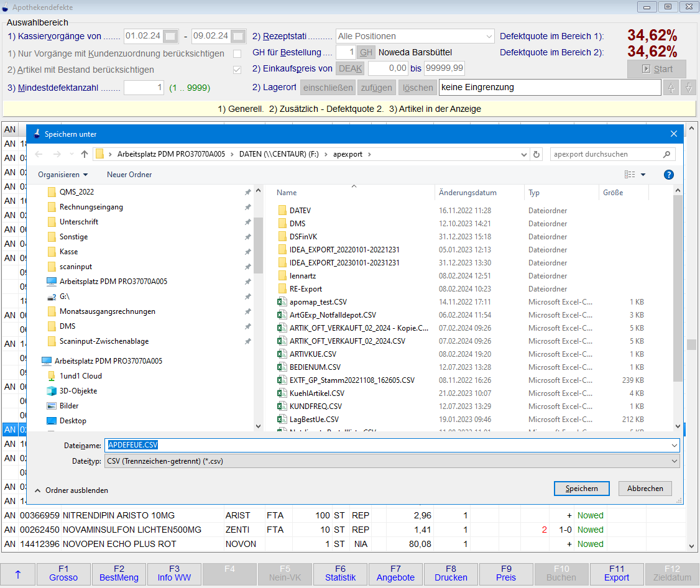Open the calendar picker for start date

pyautogui.click(x=171, y=36)
